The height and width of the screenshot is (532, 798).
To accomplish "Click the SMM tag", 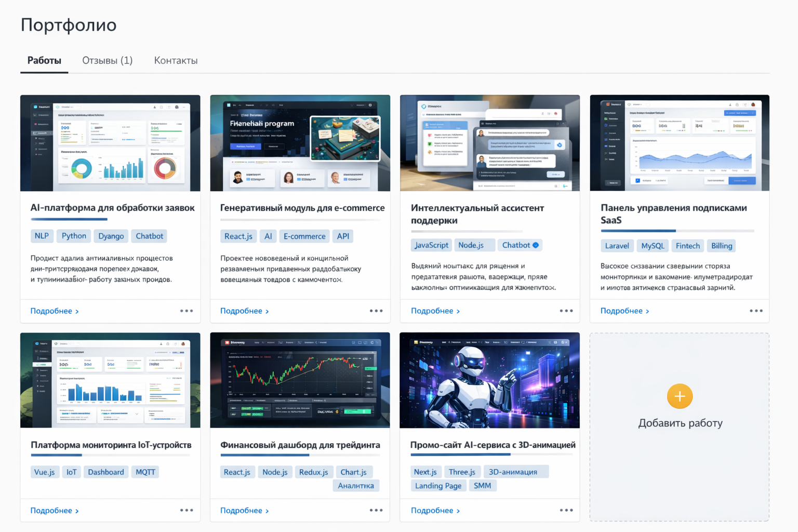I will tap(482, 486).
